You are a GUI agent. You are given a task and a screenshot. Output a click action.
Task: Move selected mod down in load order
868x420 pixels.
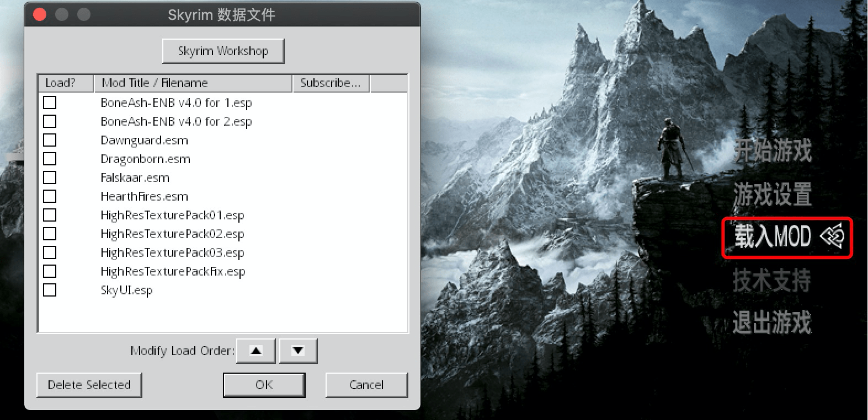pos(298,351)
